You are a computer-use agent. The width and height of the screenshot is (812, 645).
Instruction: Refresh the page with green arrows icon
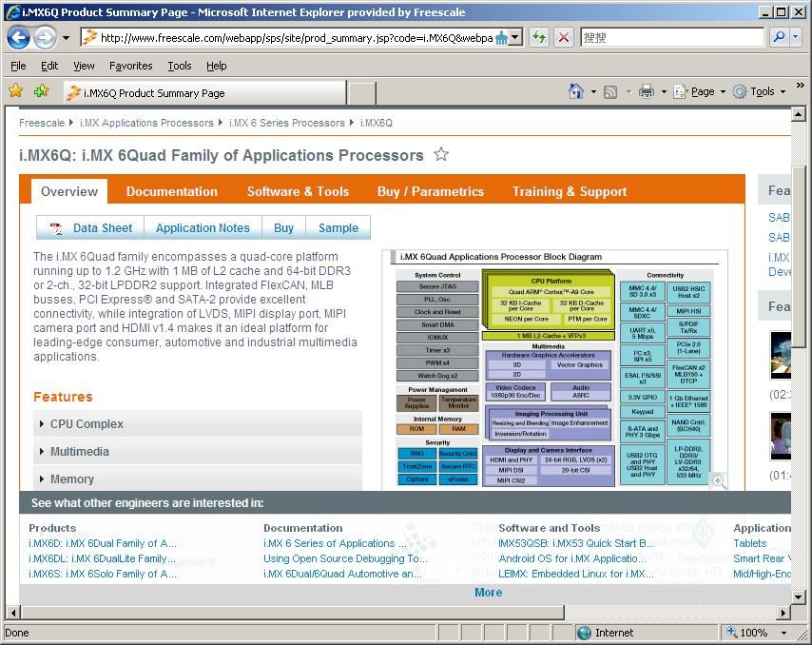539,37
